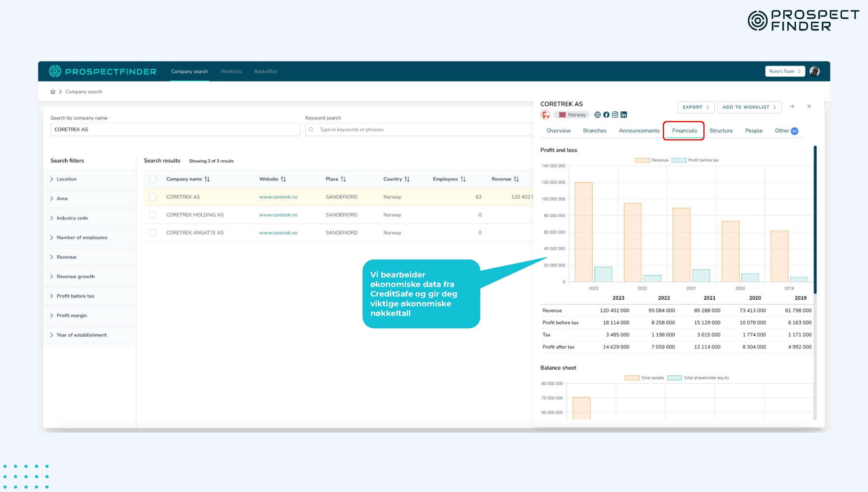Click the home breadcrumb icon

[x=53, y=92]
